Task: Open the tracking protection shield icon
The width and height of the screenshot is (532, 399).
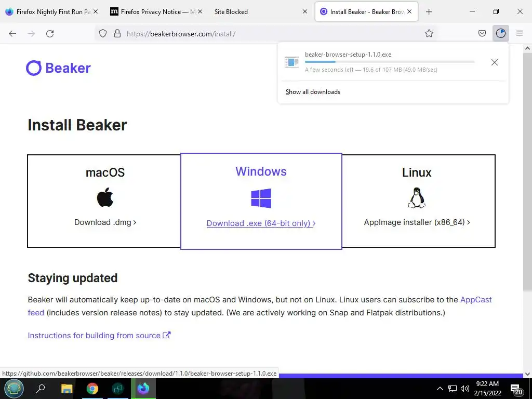Action: click(103, 33)
